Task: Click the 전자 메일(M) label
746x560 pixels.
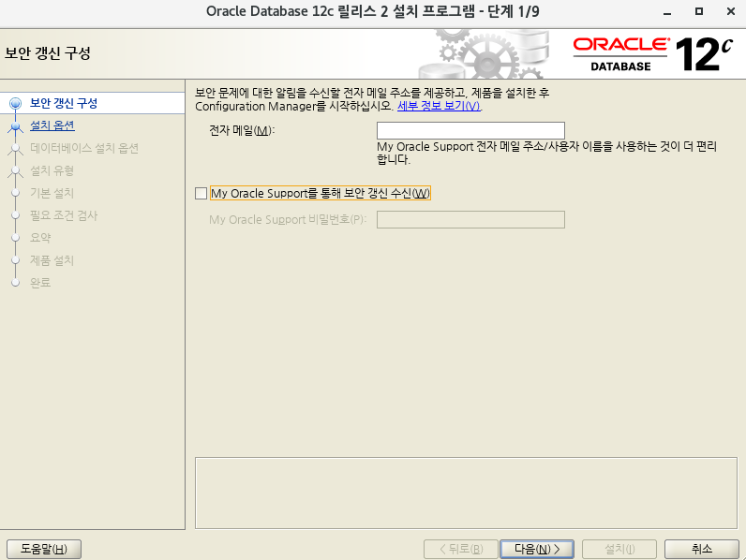Action: tap(242, 130)
